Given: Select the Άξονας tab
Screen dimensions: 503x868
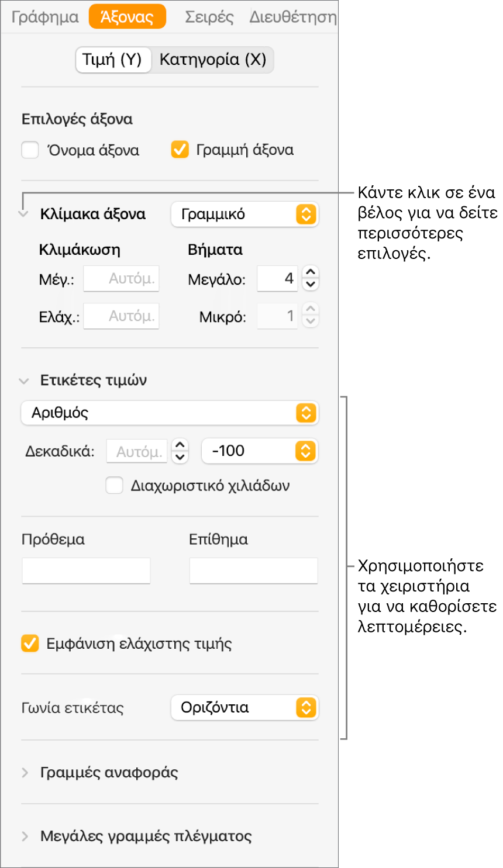Looking at the screenshot, I should pyautogui.click(x=127, y=17).
